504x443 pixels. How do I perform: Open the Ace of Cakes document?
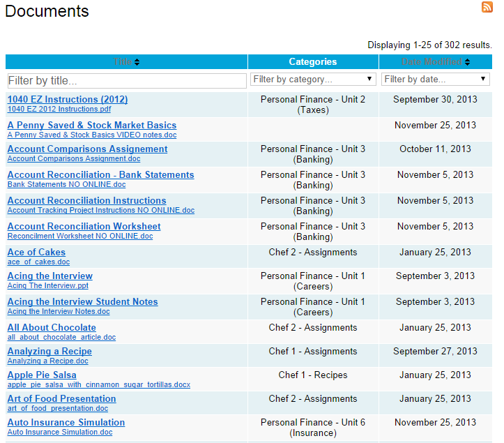[36, 252]
